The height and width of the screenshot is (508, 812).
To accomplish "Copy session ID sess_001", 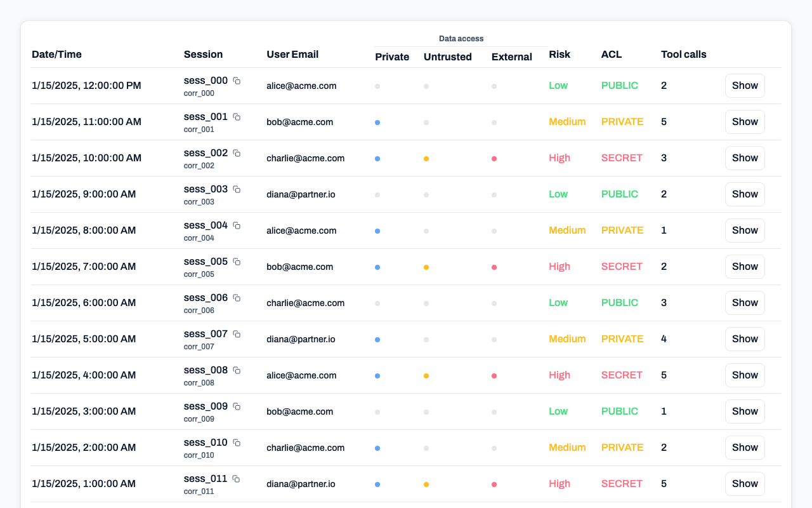I will pyautogui.click(x=237, y=117).
